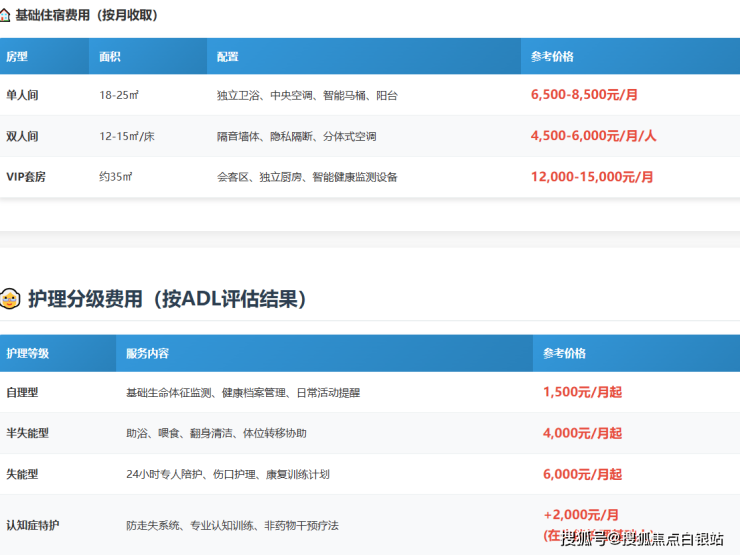This screenshot has width=740, height=555.
Task: Click the 服务内容 column header
Action: pyautogui.click(x=147, y=353)
